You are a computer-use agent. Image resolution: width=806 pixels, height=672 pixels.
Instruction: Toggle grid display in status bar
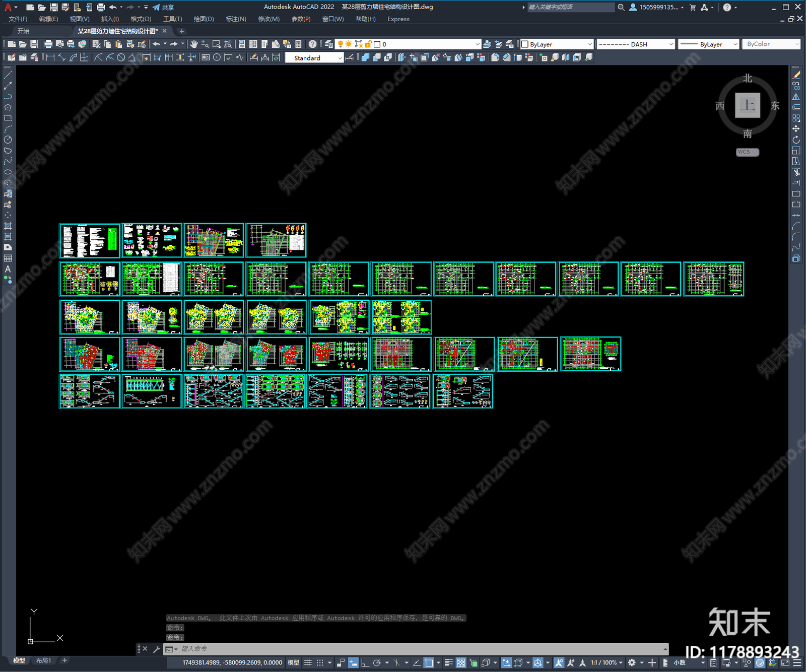pos(308,662)
